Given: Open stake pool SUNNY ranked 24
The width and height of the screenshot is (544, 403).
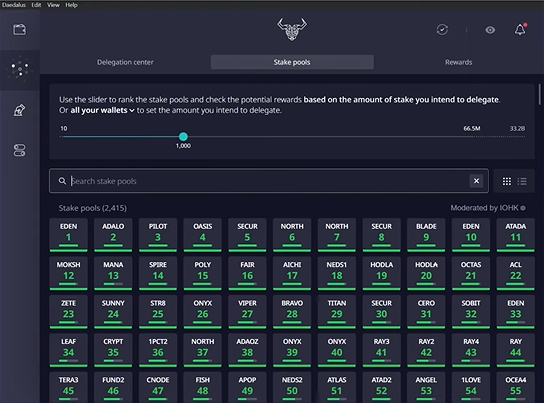Looking at the screenshot, I should coord(113,311).
